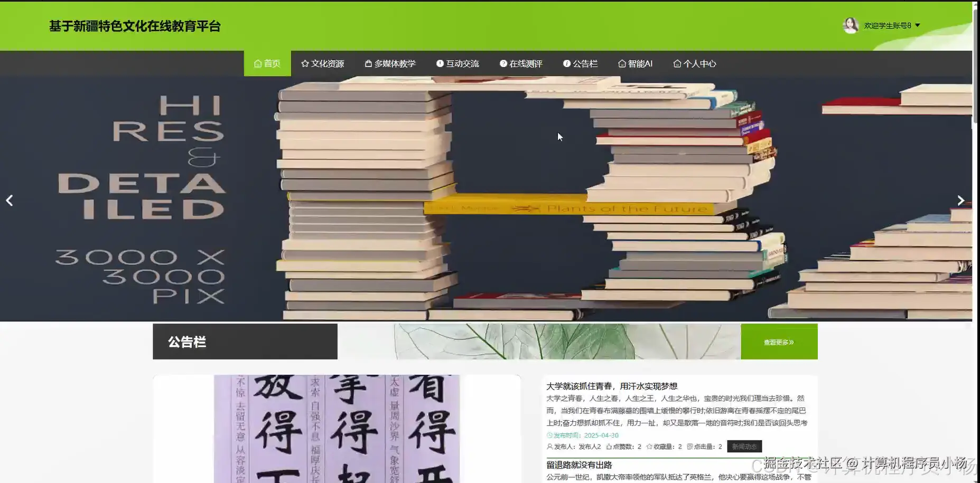
Task: Open the article 大学就该抓住青春 headline
Action: [x=611, y=386]
